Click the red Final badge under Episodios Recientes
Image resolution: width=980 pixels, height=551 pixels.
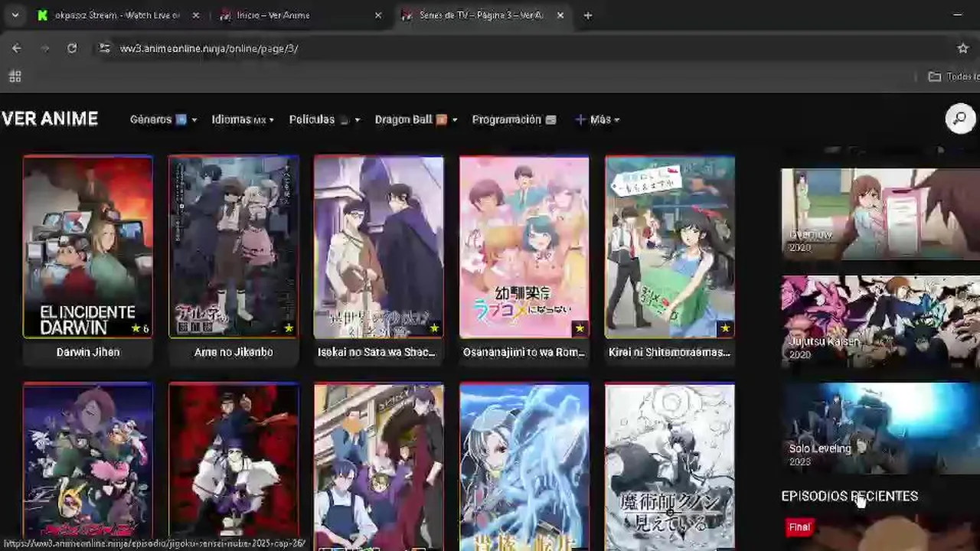pos(799,527)
